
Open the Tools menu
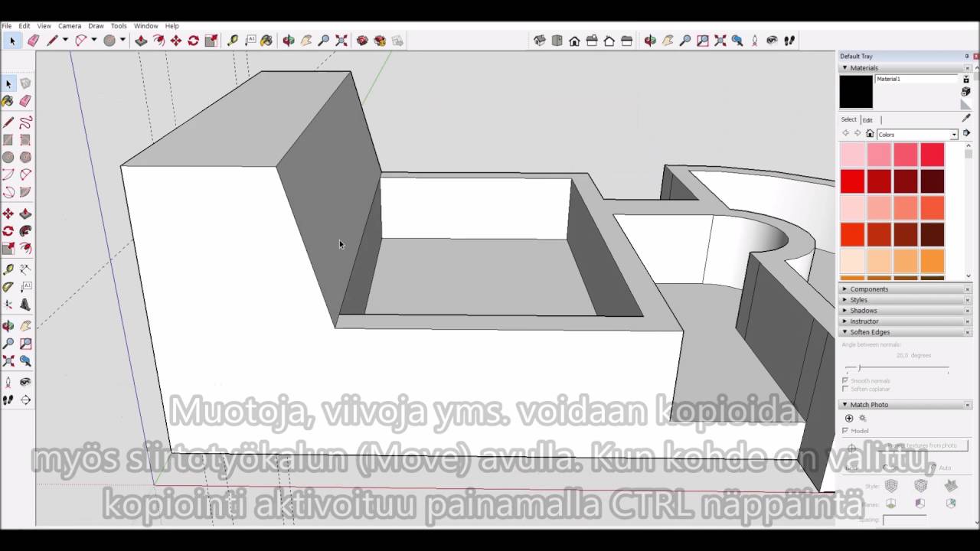119,26
